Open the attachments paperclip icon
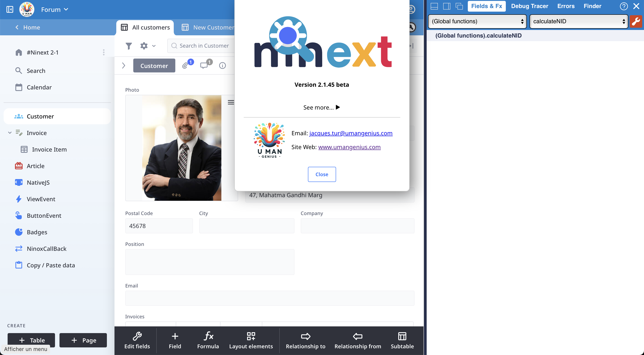 [x=185, y=66]
